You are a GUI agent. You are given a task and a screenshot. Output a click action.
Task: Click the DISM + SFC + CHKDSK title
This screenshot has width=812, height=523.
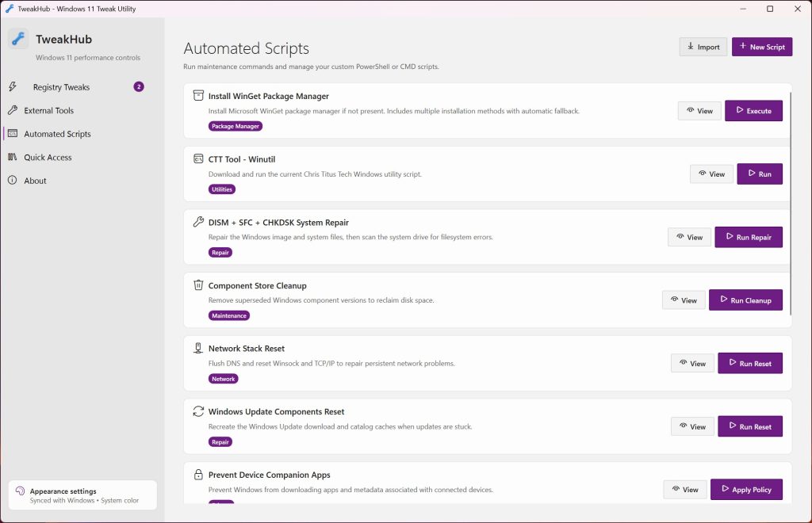tap(278, 223)
